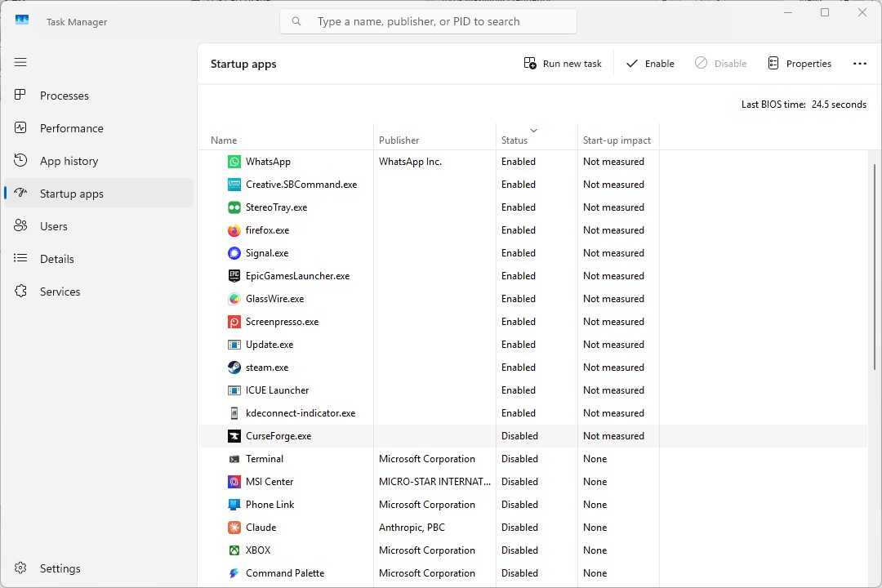Click the MSI Center icon
The width and height of the screenshot is (882, 588).
[234, 482]
